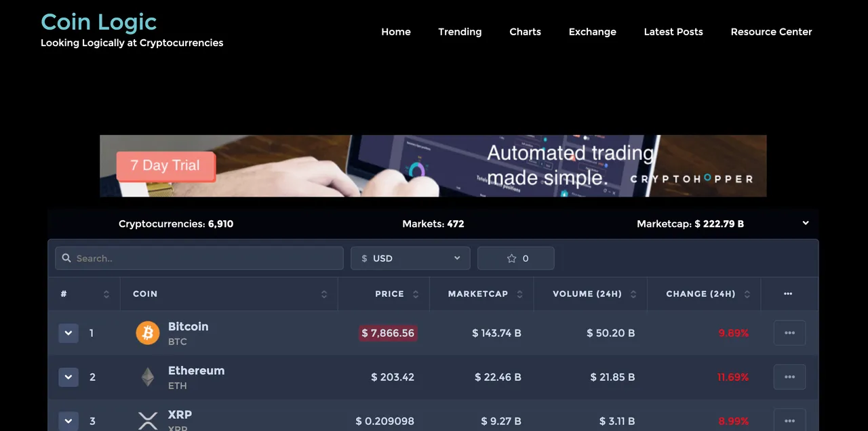Focus the Search.. input field

(x=199, y=258)
